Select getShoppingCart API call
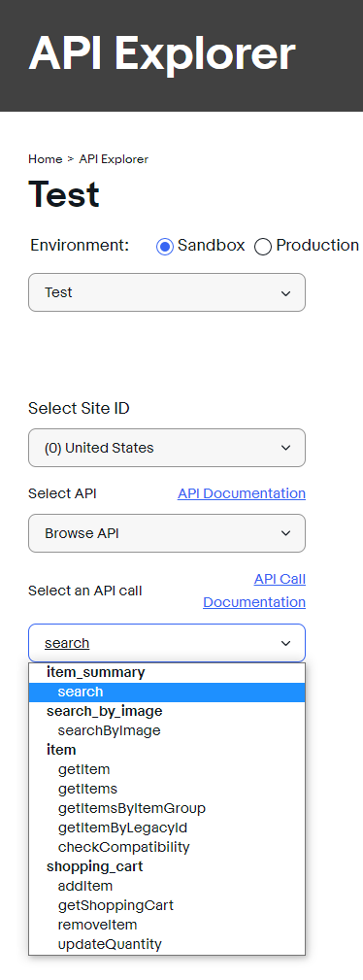The width and height of the screenshot is (363, 980). tap(167, 905)
